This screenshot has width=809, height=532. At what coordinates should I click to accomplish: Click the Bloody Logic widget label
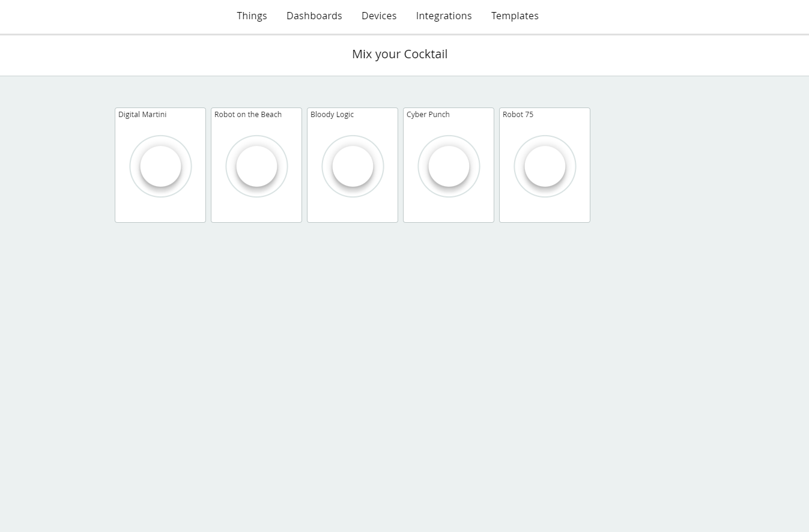[332, 115]
